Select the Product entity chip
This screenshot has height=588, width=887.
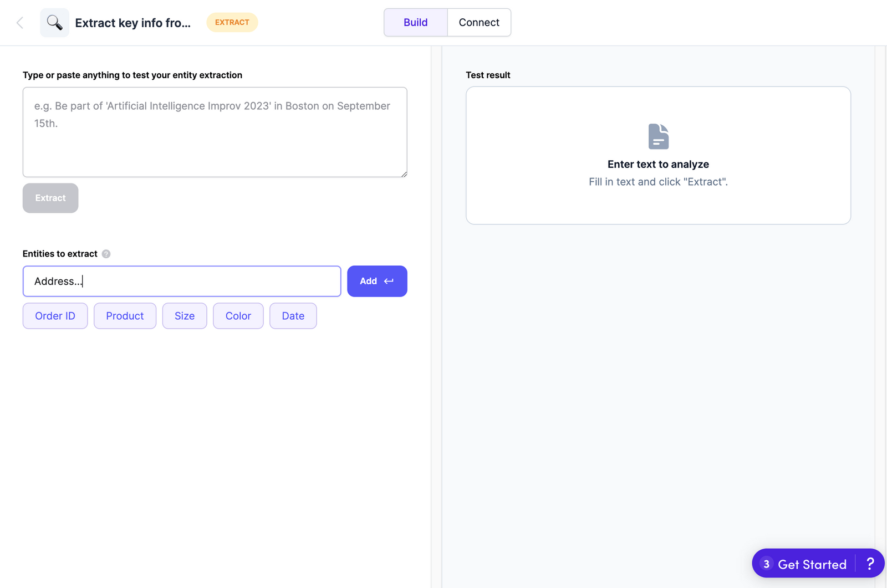125,316
